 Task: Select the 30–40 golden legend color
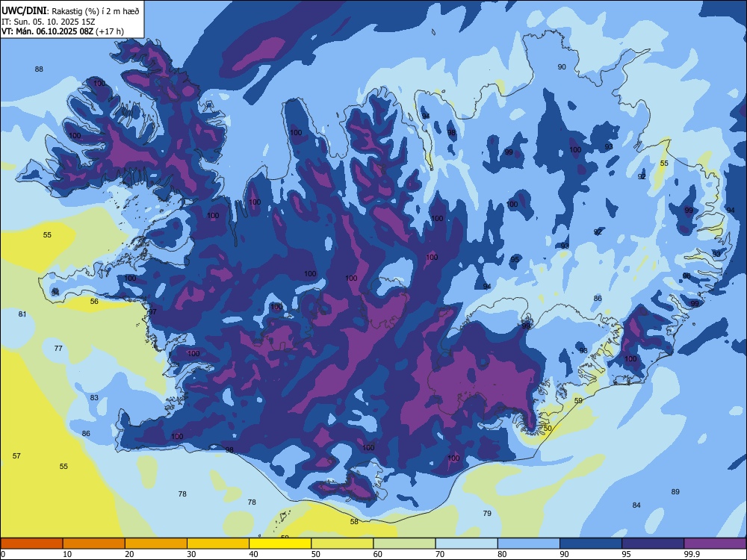pos(218,544)
